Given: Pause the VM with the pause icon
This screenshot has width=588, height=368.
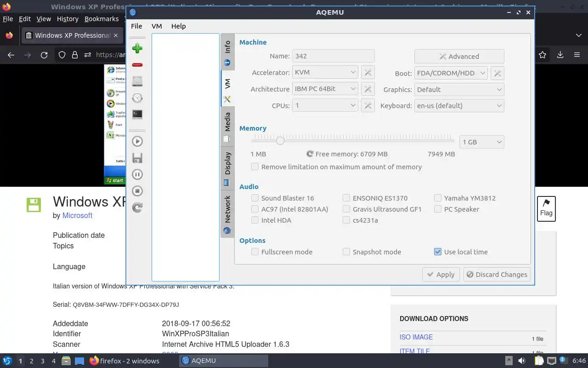Looking at the screenshot, I should tap(137, 174).
